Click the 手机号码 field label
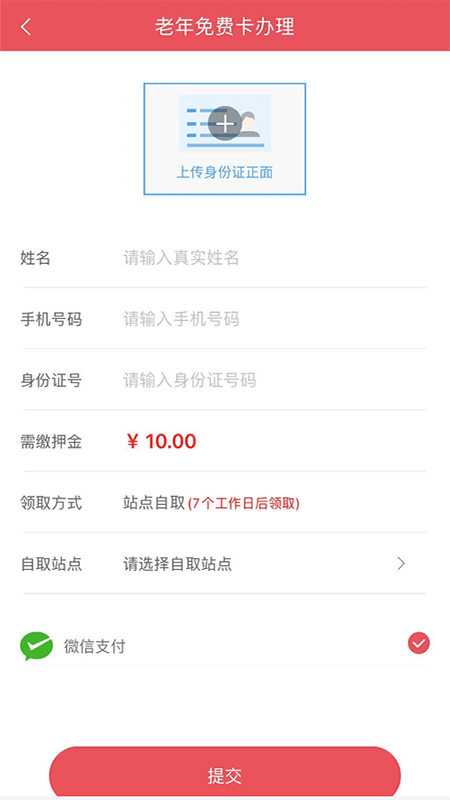Viewport: 450px width, 800px height. [51, 319]
